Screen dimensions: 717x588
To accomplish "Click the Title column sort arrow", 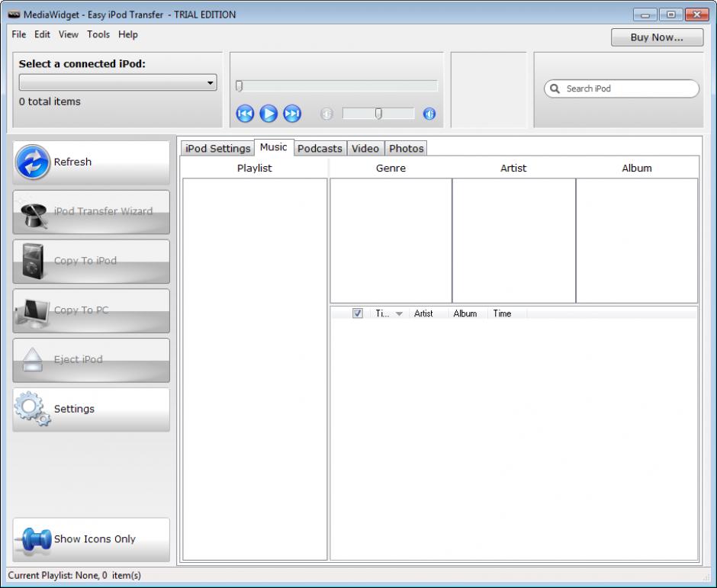I will pos(399,313).
